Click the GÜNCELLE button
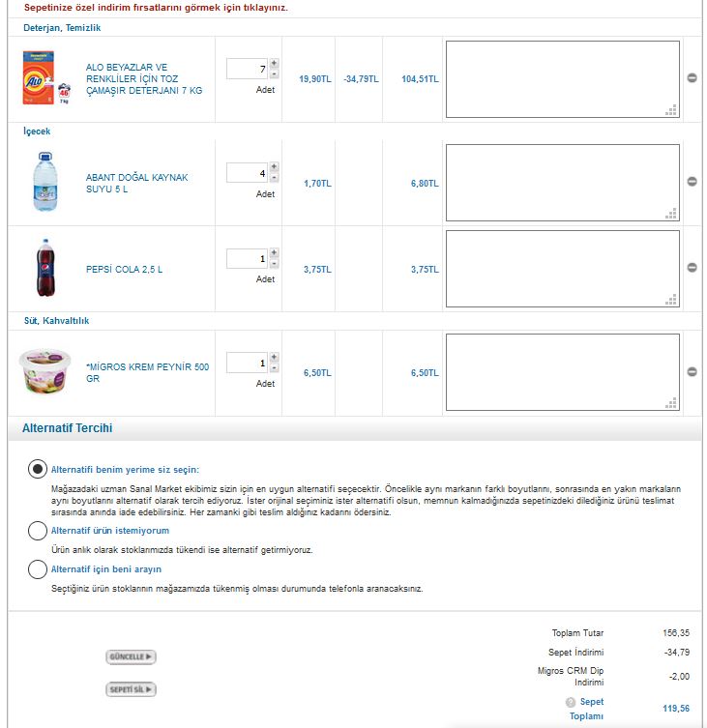Viewport: 707px width, 728px height. tap(131, 656)
